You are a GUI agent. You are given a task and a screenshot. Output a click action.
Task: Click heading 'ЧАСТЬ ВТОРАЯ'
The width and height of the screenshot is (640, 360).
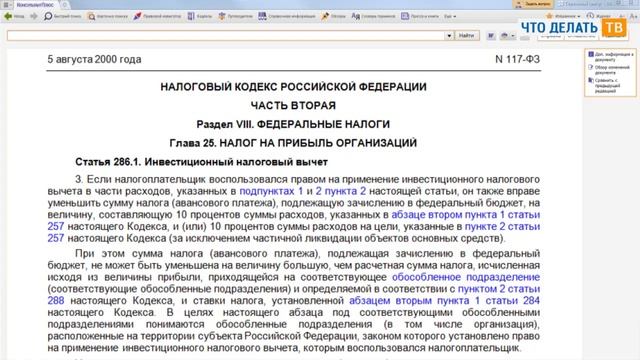pyautogui.click(x=293, y=105)
